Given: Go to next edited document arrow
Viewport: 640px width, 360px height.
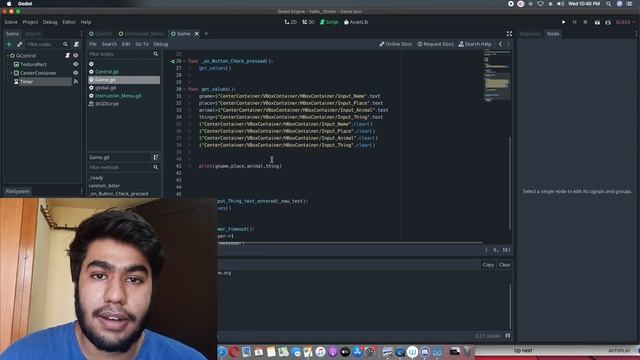Looking at the screenshot, I should coord(508,44).
